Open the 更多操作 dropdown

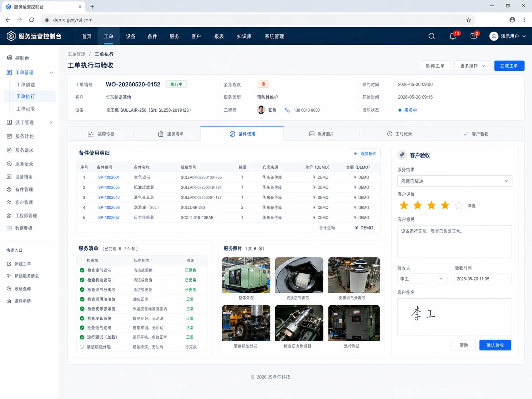(472, 66)
